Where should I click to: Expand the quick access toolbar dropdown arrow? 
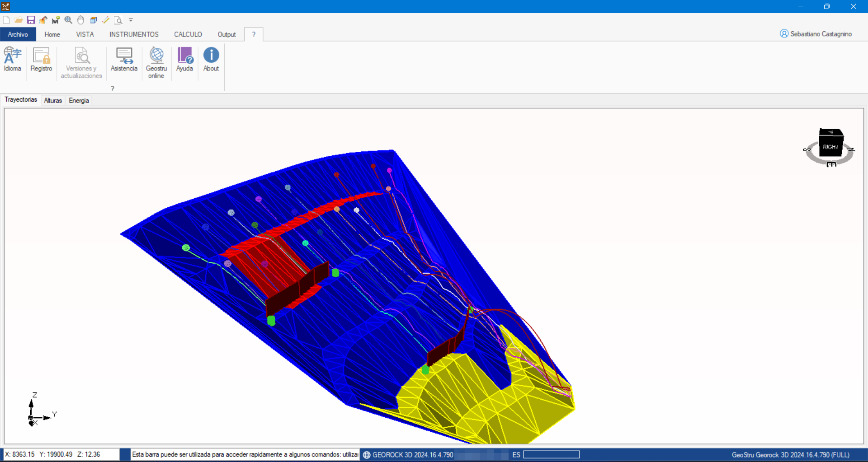(x=131, y=20)
